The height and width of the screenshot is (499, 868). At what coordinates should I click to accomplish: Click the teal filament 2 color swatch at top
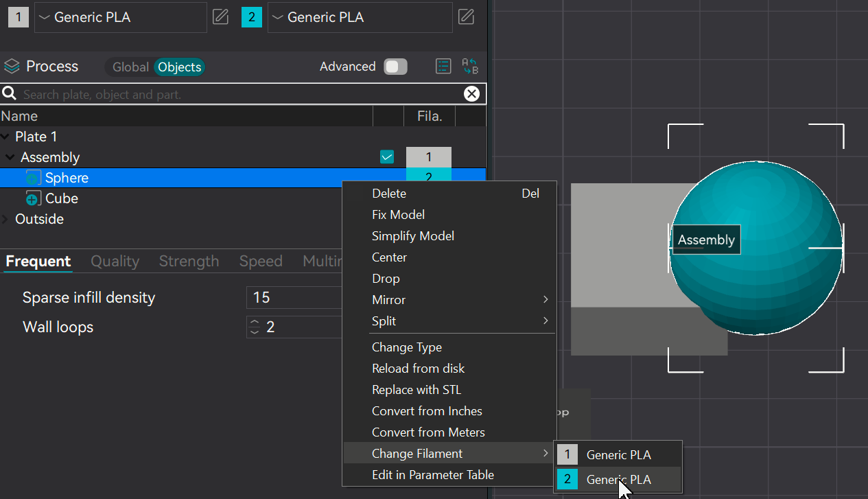coord(252,17)
